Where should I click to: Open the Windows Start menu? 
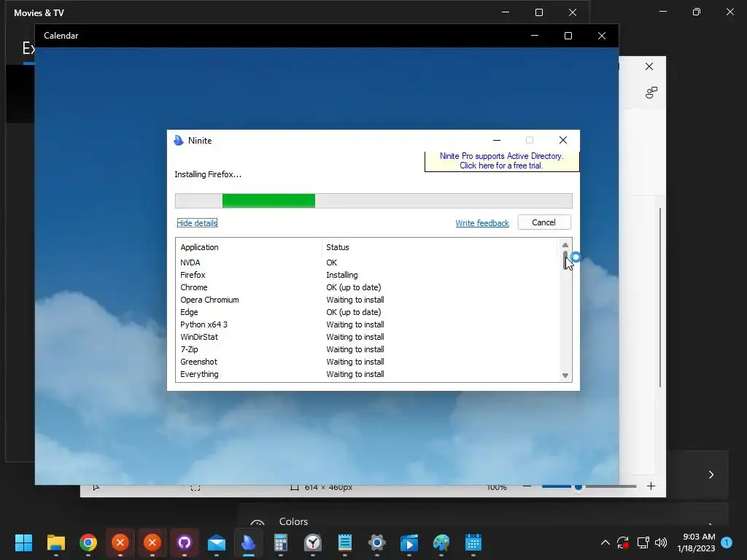pyautogui.click(x=23, y=542)
